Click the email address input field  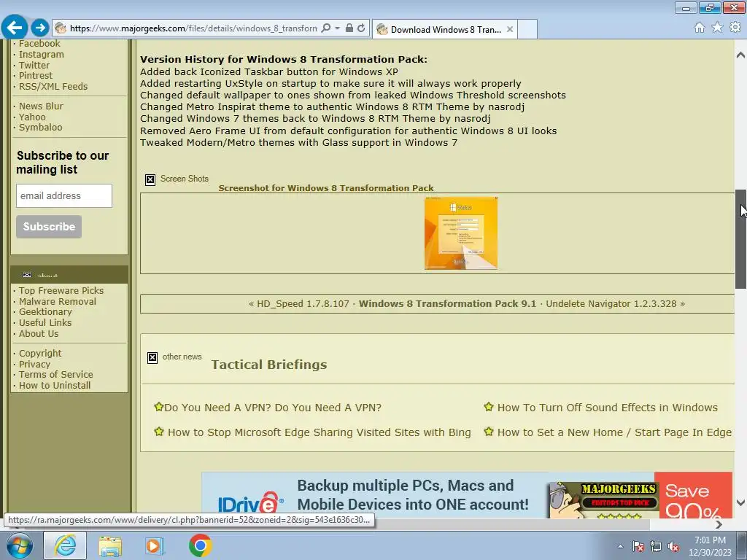click(x=64, y=195)
